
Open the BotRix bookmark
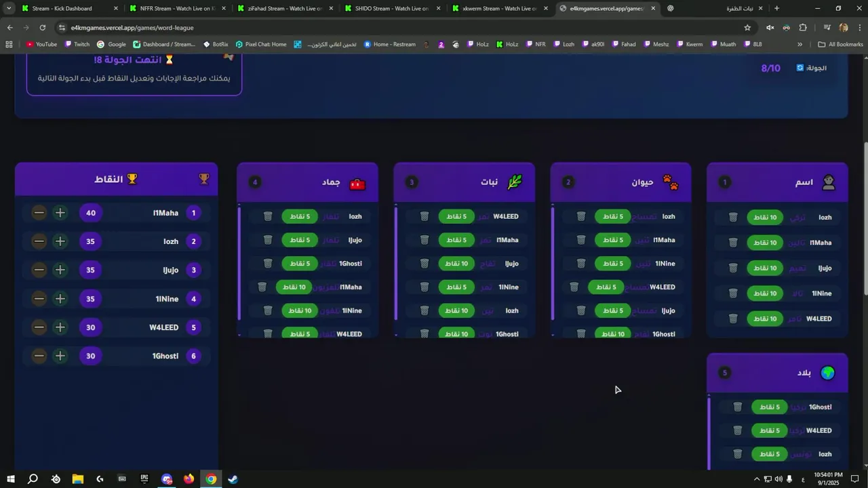click(216, 44)
